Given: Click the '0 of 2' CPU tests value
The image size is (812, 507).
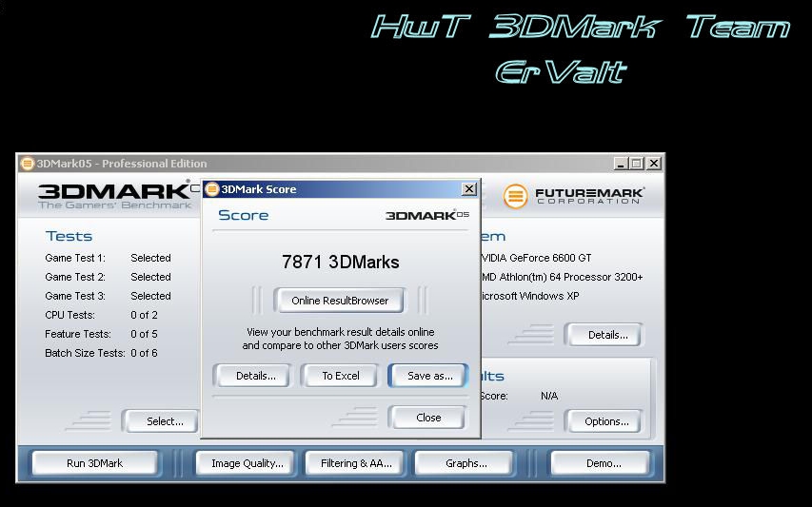Looking at the screenshot, I should [x=144, y=315].
